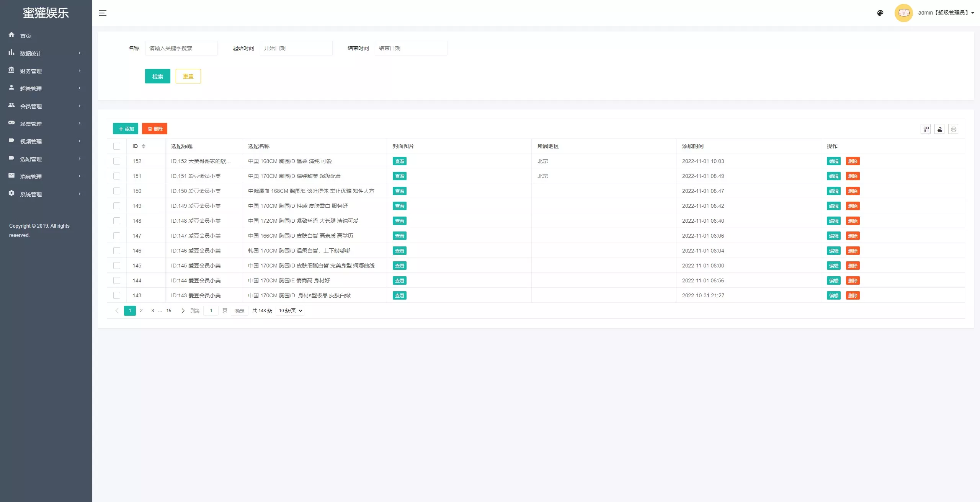Focus the 名称 keyword search field

click(181, 48)
